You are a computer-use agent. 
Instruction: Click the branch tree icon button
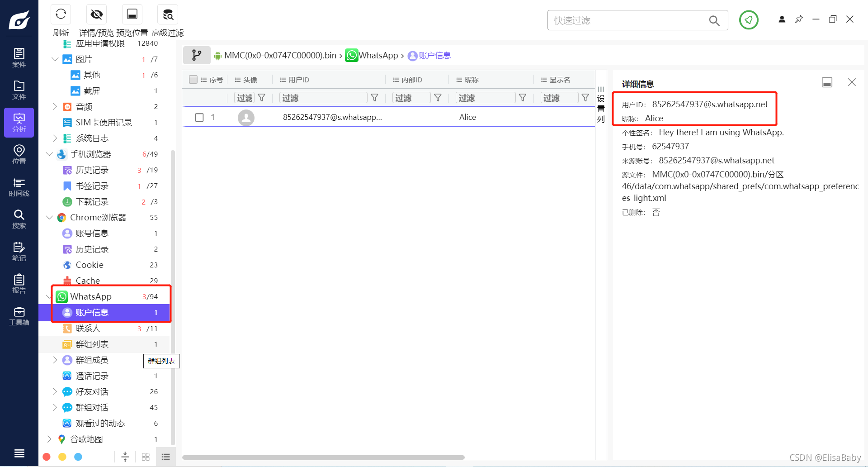pyautogui.click(x=197, y=55)
